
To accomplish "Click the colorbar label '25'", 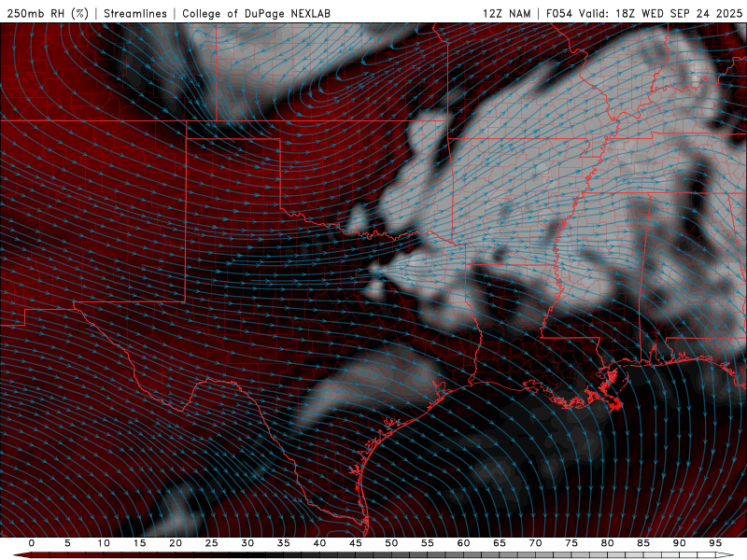I will 211,543.
